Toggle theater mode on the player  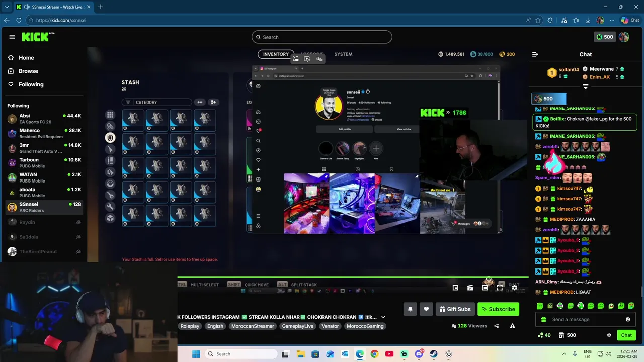click(485, 288)
